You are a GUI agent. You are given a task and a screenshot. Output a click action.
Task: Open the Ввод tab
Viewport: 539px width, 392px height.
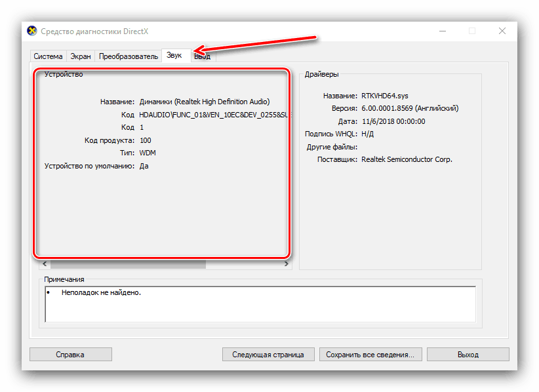point(203,56)
